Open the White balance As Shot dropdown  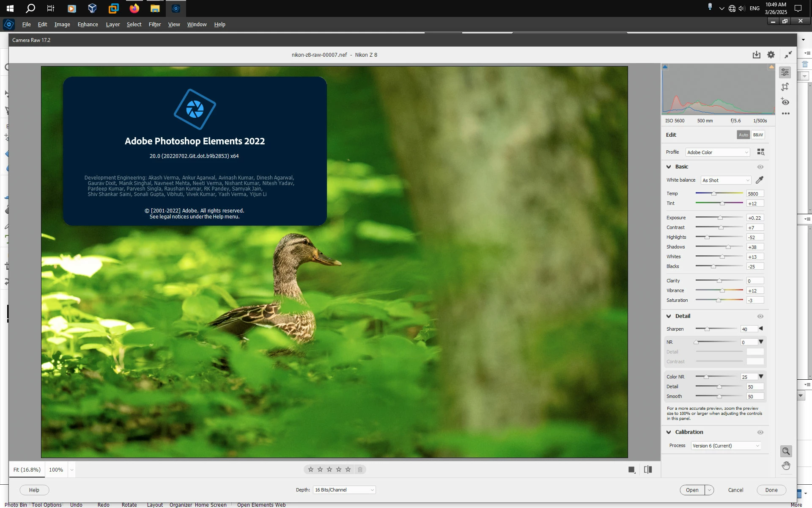[x=726, y=180]
